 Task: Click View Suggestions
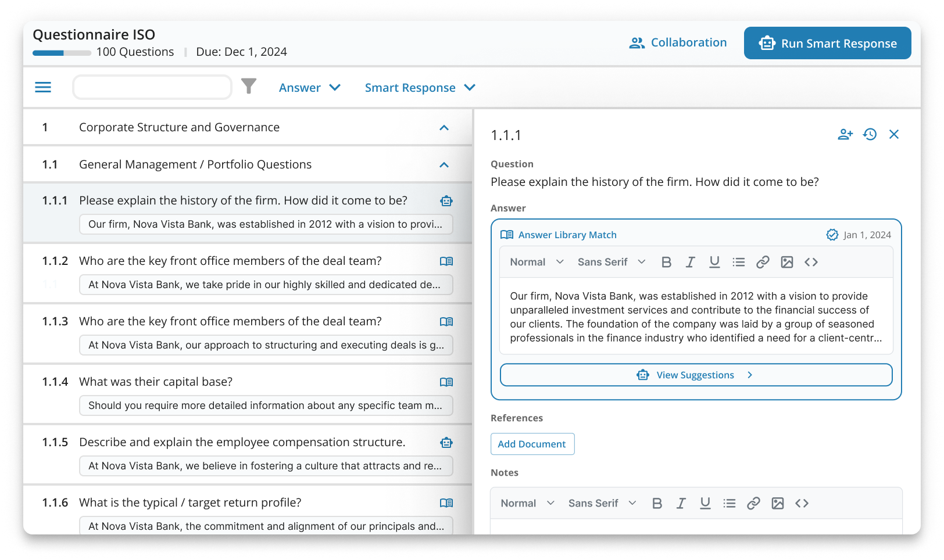click(696, 375)
